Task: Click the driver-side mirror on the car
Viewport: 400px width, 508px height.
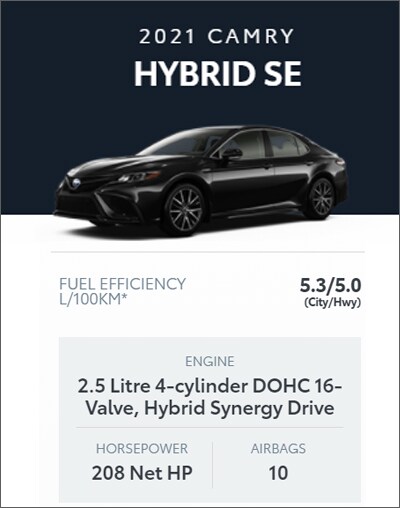Action: (232, 154)
